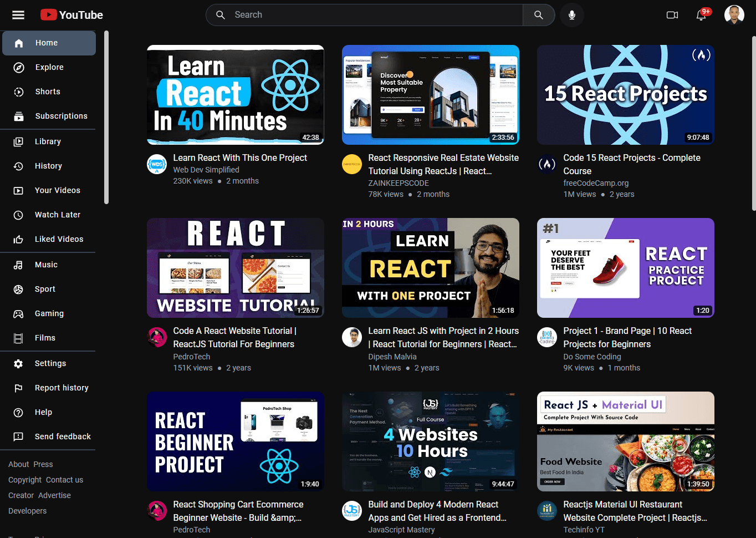Open History in sidebar

point(49,166)
